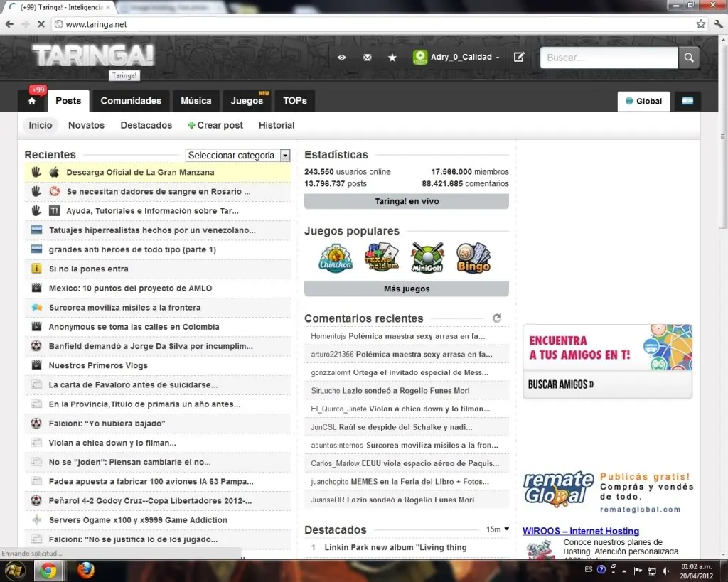The height and width of the screenshot is (582, 728).
Task: Open messages envelope icon
Action: [368, 58]
